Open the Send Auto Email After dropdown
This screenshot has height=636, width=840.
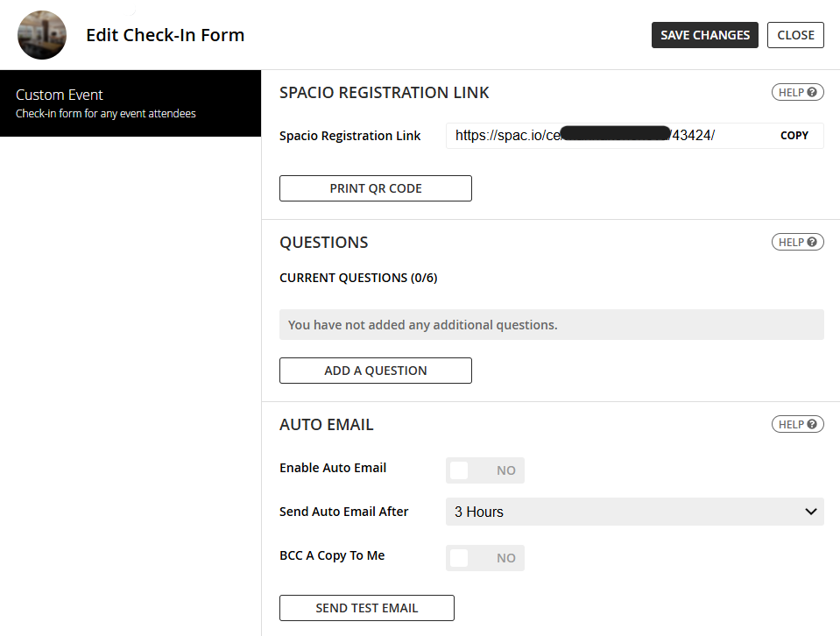[x=633, y=512]
